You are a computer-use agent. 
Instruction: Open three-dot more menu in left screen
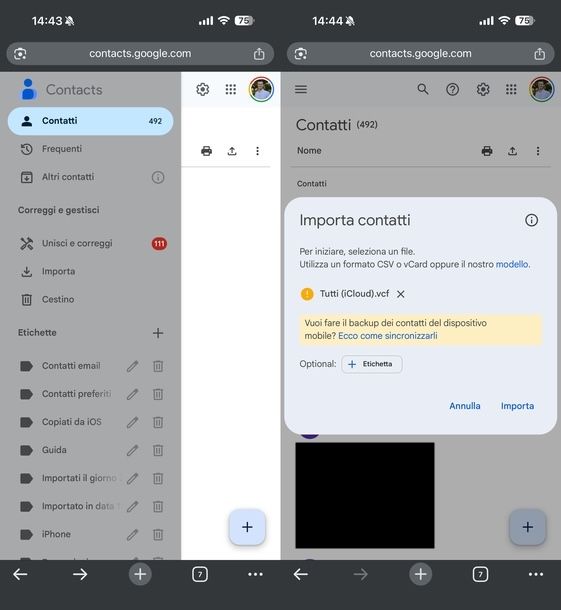tap(258, 151)
